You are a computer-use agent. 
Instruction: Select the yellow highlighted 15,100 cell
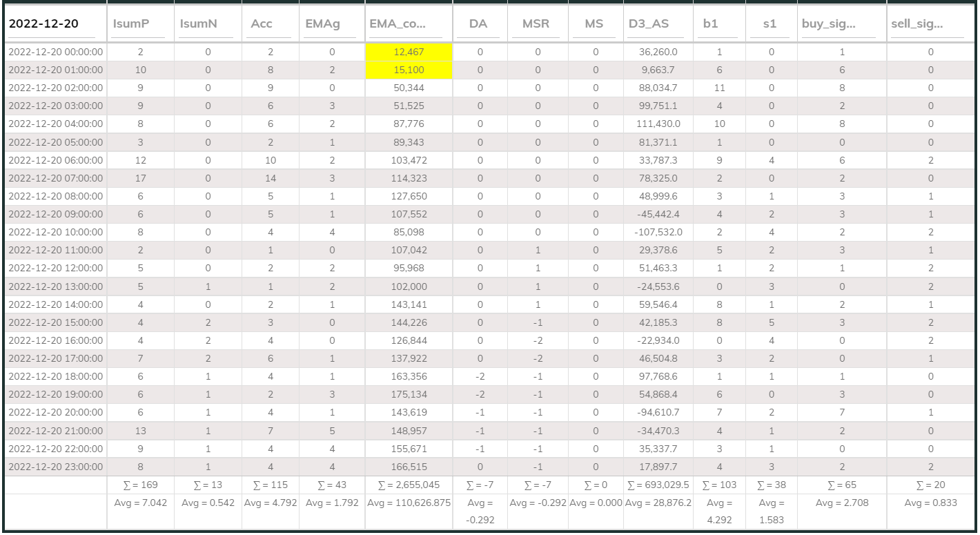409,70
